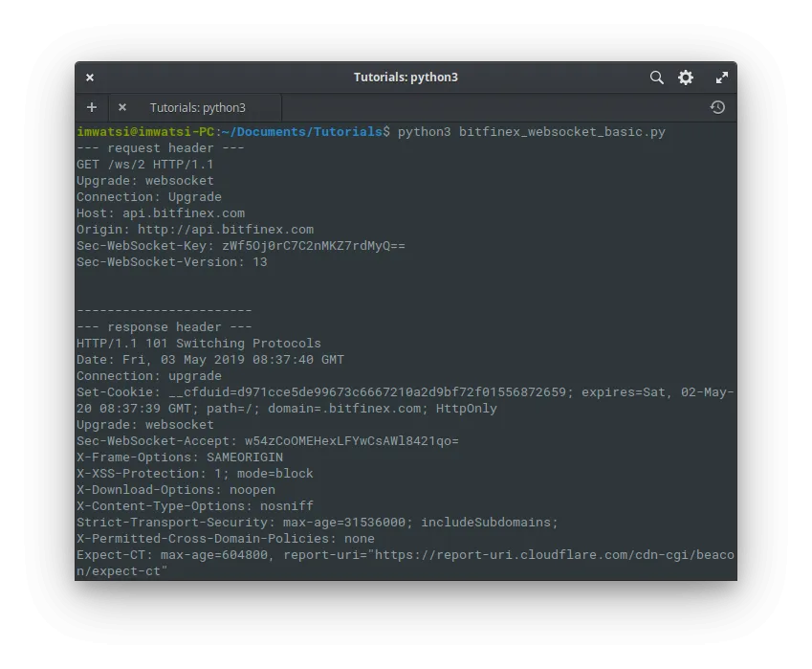Viewport: 812px width, 669px height.
Task: Select the Tutorials: python3 tab
Action: tap(197, 108)
